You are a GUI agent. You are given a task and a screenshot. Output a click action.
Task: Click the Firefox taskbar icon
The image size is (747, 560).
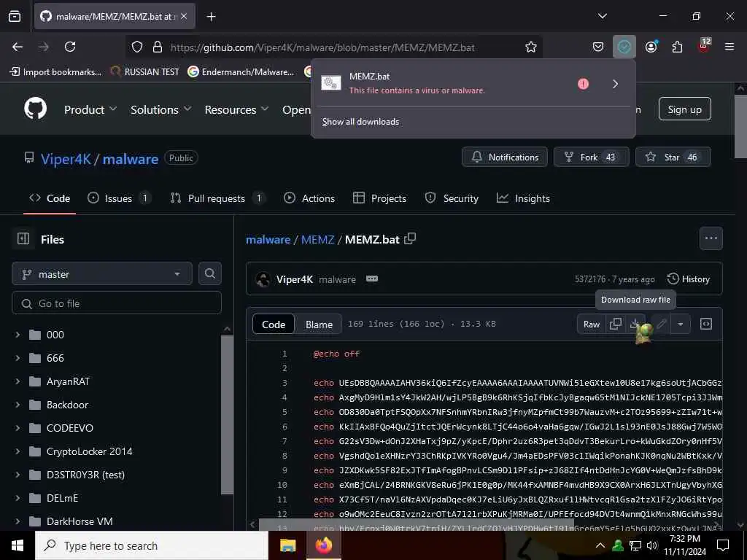(x=324, y=545)
